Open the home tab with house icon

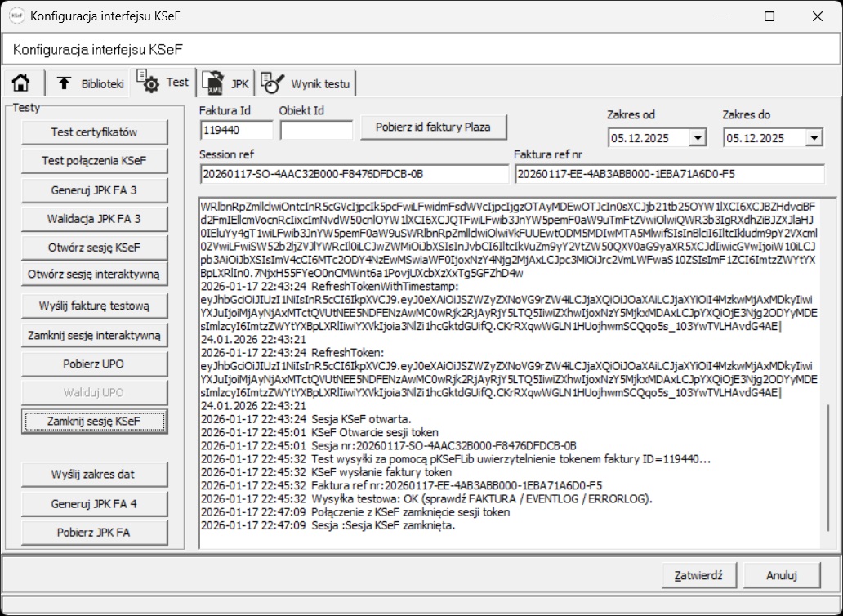[x=21, y=83]
